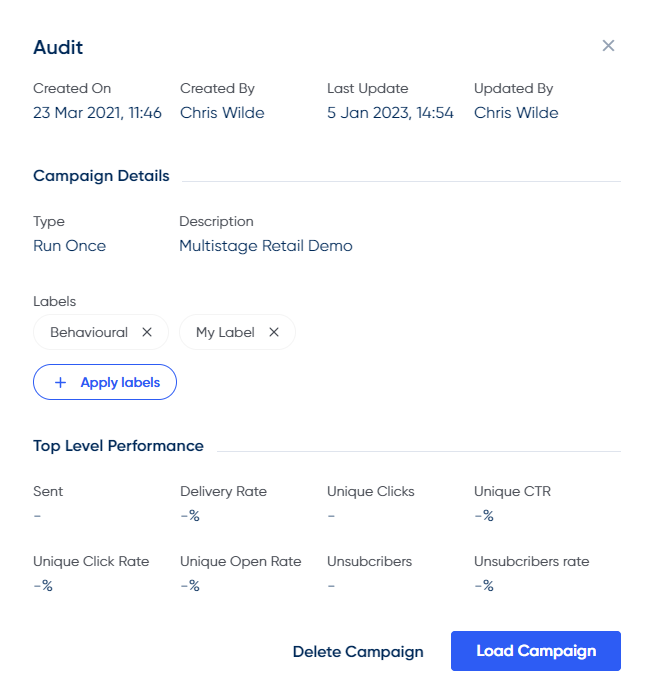Remove the My Label tag via its X

pos(274,332)
